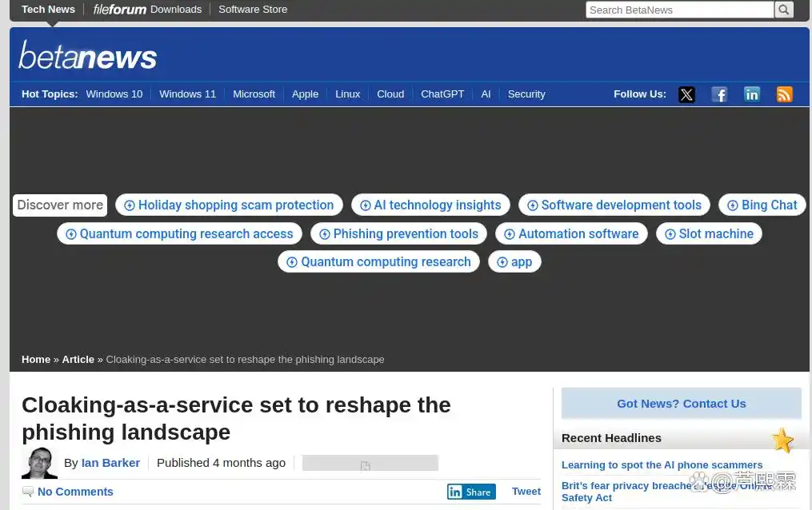Click Ian Barker's author photo

click(39, 463)
